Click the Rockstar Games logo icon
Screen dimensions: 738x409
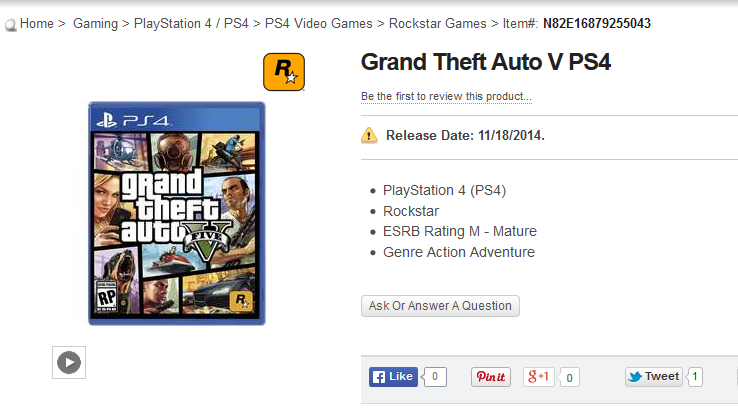(x=284, y=72)
